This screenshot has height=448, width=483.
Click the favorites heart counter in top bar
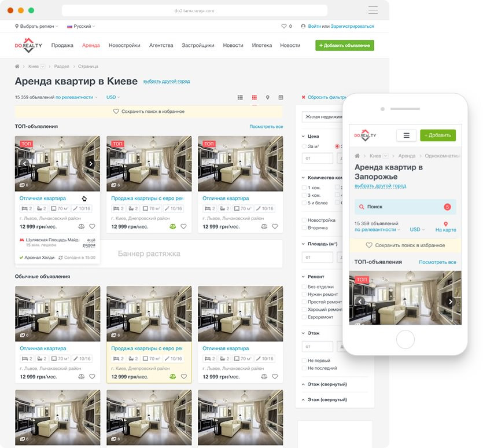286,26
